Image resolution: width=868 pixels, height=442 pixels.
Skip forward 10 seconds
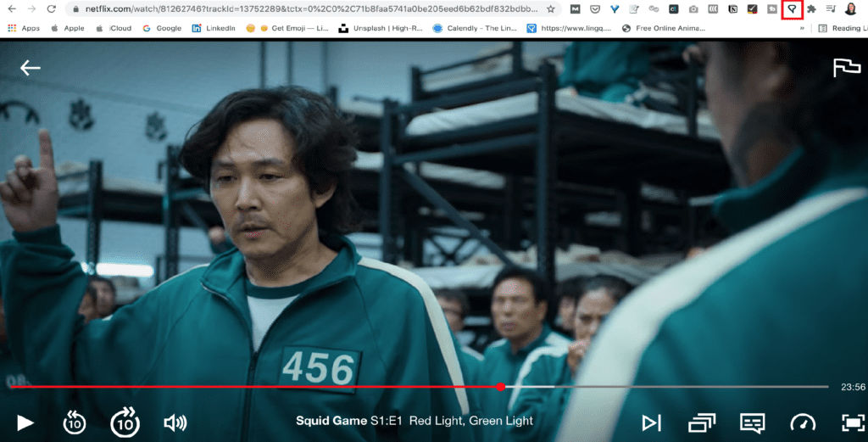pyautogui.click(x=125, y=422)
